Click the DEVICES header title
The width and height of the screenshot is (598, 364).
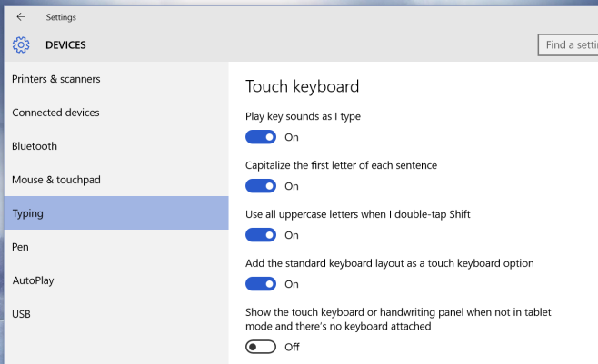pos(65,44)
